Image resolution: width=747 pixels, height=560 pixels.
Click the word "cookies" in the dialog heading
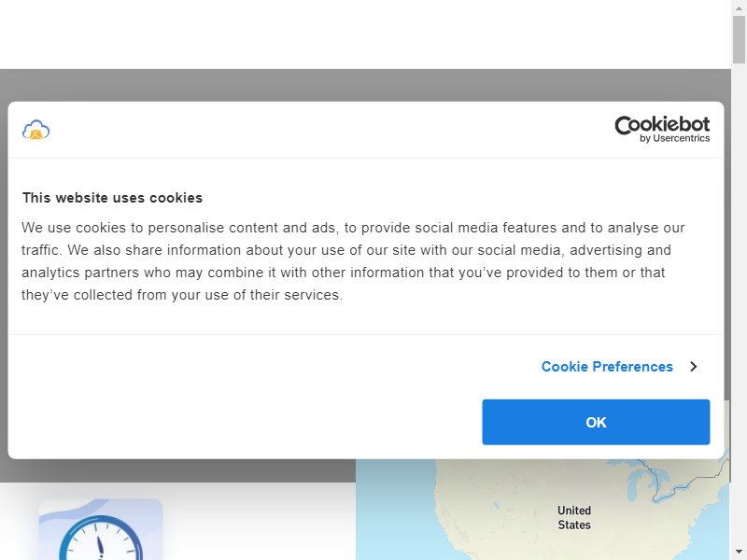coord(176,198)
